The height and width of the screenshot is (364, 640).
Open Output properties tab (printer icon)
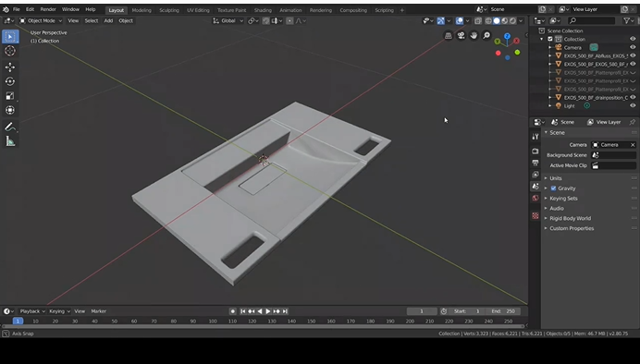(535, 163)
